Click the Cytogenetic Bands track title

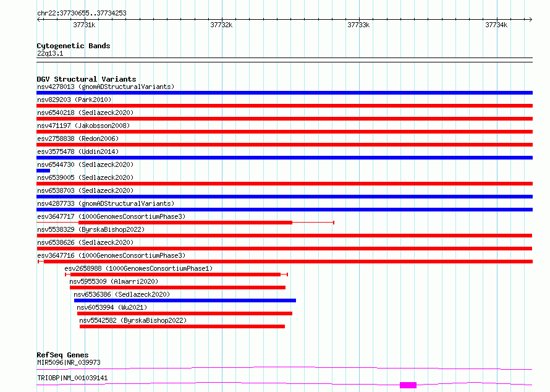pos(74,46)
